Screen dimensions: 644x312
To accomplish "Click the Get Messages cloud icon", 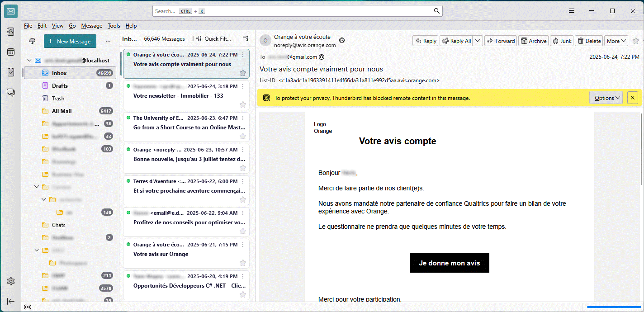I will pos(32,41).
